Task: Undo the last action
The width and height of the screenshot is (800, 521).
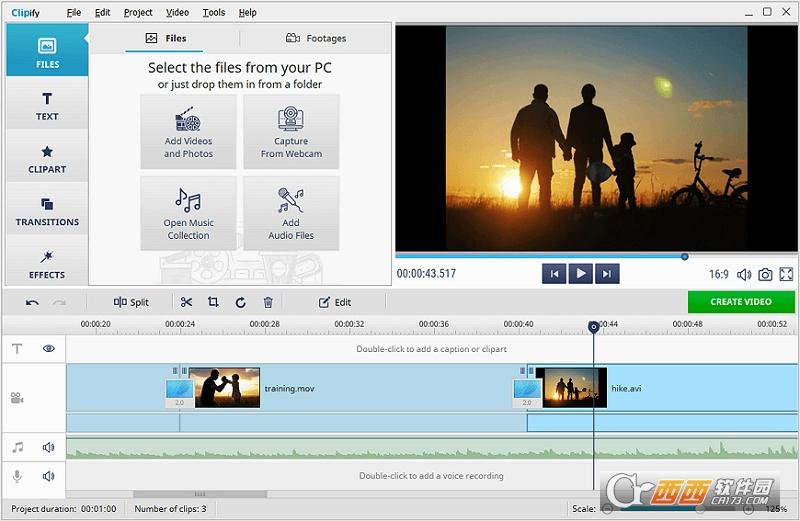Action: (x=32, y=303)
